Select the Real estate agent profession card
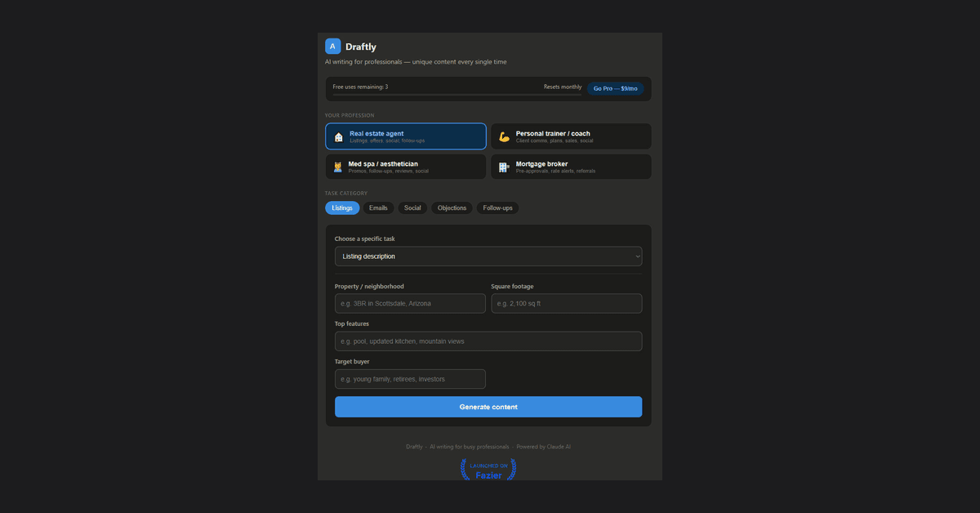This screenshot has width=980, height=513. coord(406,136)
